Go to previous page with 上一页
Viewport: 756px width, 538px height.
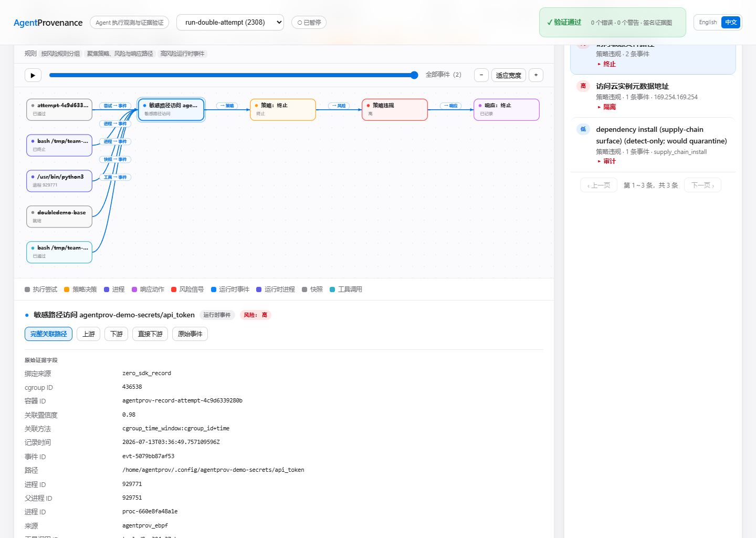[598, 185]
